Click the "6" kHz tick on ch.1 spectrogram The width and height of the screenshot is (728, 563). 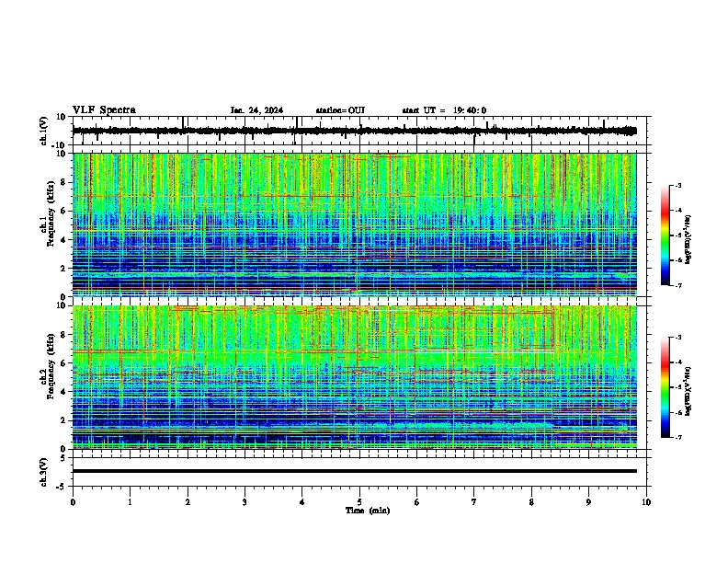(64, 212)
